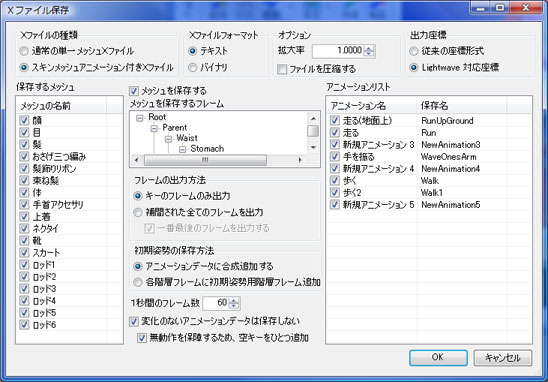Collapse the Parent tree node

pyautogui.click(x=154, y=129)
